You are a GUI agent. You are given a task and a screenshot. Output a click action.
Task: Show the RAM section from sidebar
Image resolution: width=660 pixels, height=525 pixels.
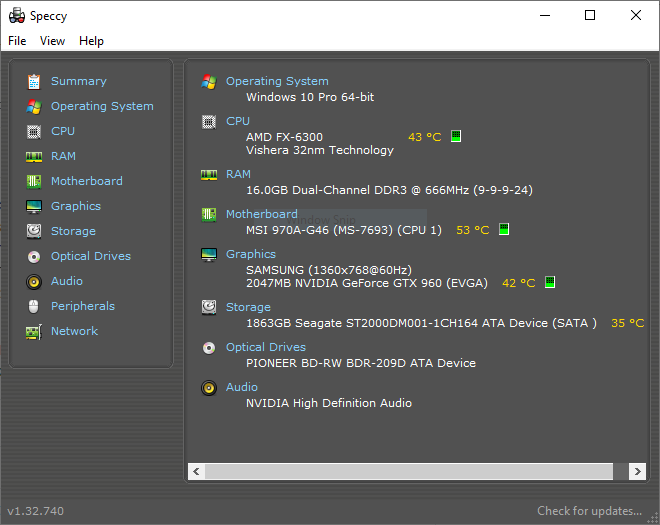coord(64,156)
